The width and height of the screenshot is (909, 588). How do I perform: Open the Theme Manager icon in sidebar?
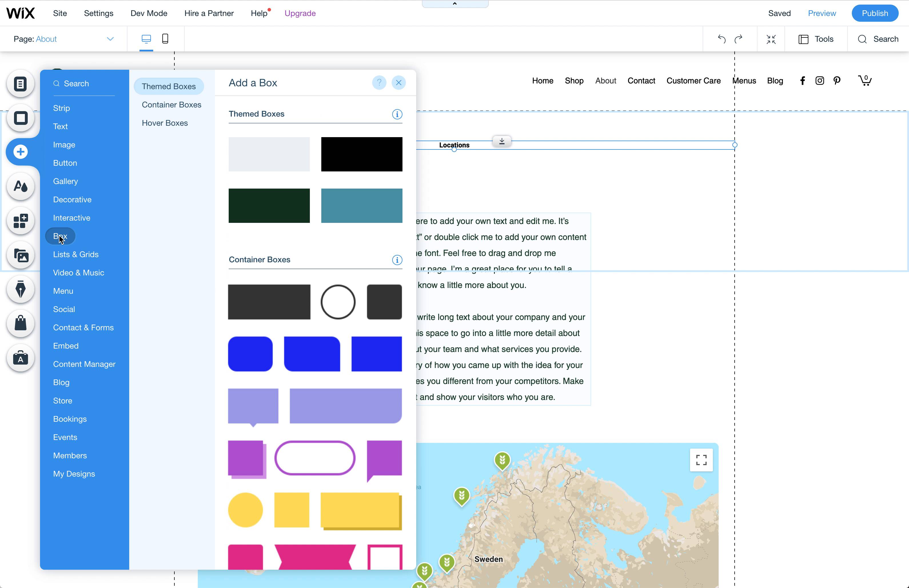point(21,186)
